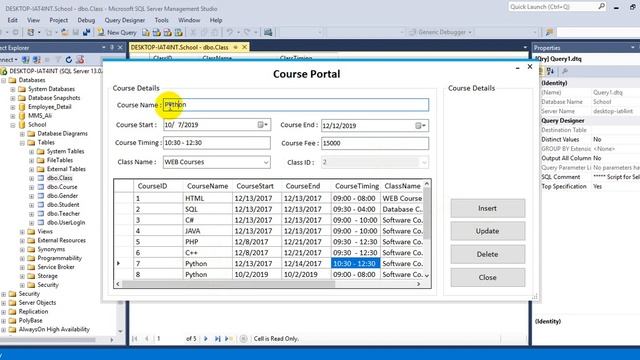Select the dbo.Course table in tree
This screenshot has height=360, width=640.
tap(62, 187)
